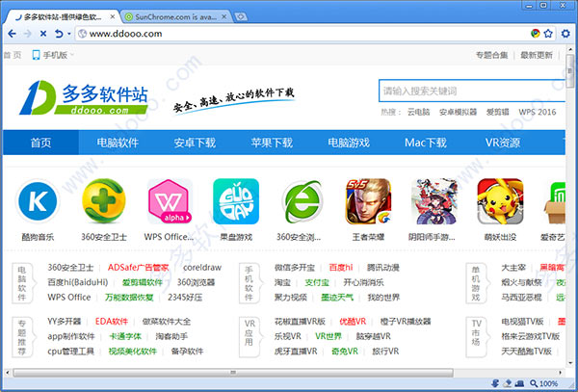Open the 最新更新 link

(537, 55)
